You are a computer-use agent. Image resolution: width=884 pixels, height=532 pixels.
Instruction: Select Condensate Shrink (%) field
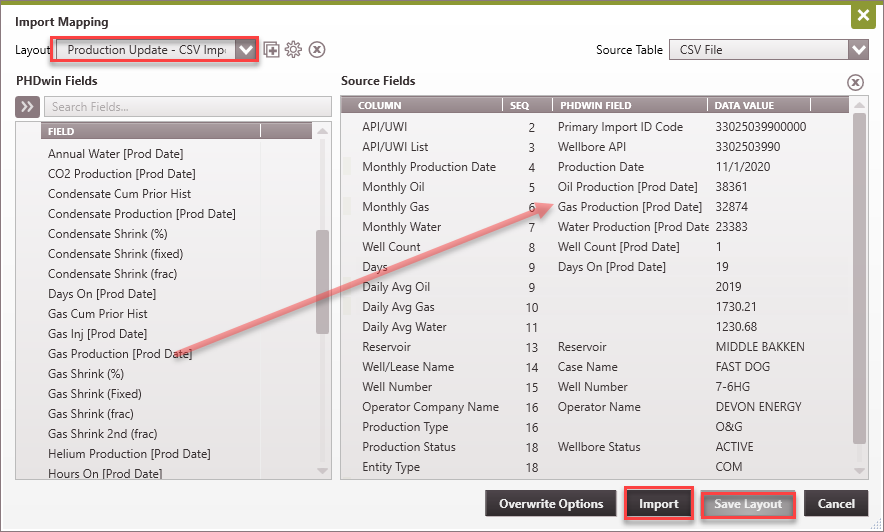[x=108, y=234]
